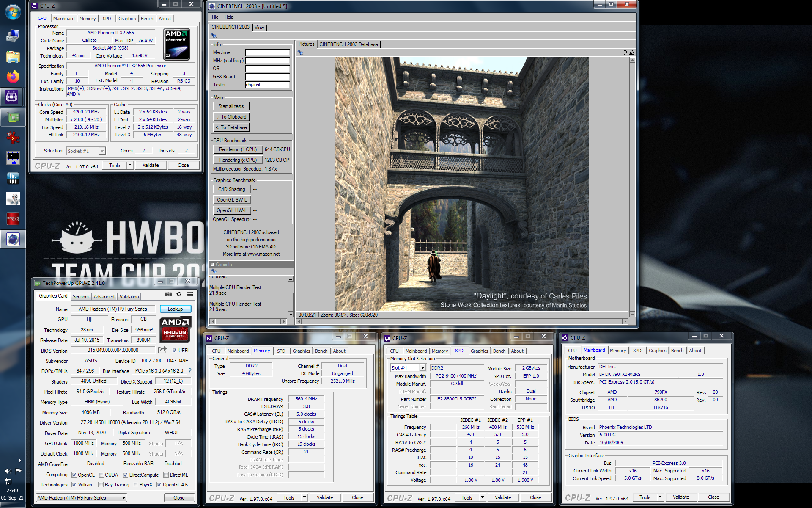Open the GPU-Z Sensors tab
This screenshot has height=508, width=812.
(80, 297)
